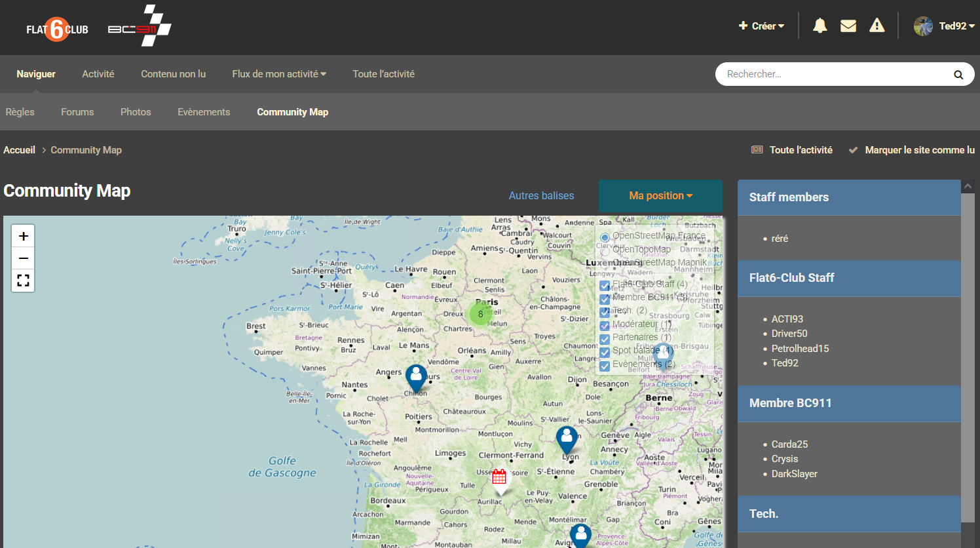Open messages via the envelope icon
Image resolution: width=980 pixels, height=548 pixels.
848,26
